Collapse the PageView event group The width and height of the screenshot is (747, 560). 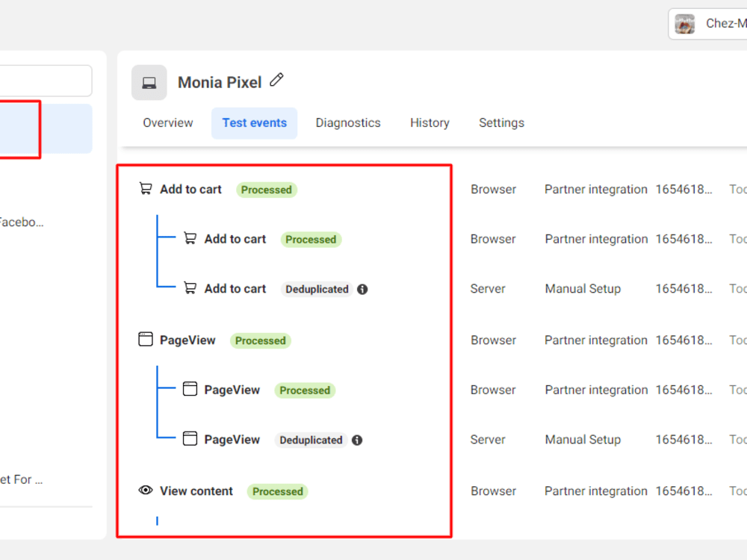187,340
